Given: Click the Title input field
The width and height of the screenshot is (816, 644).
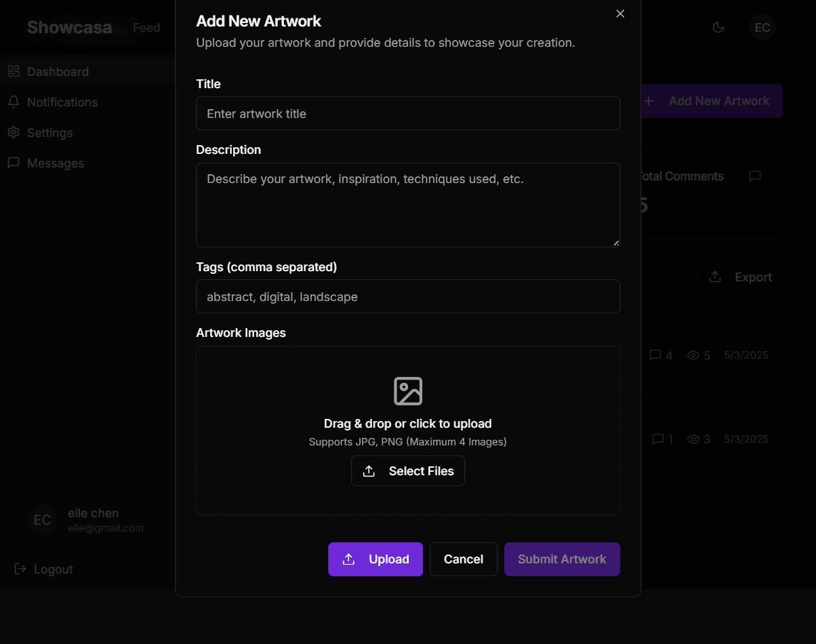Looking at the screenshot, I should (x=408, y=113).
